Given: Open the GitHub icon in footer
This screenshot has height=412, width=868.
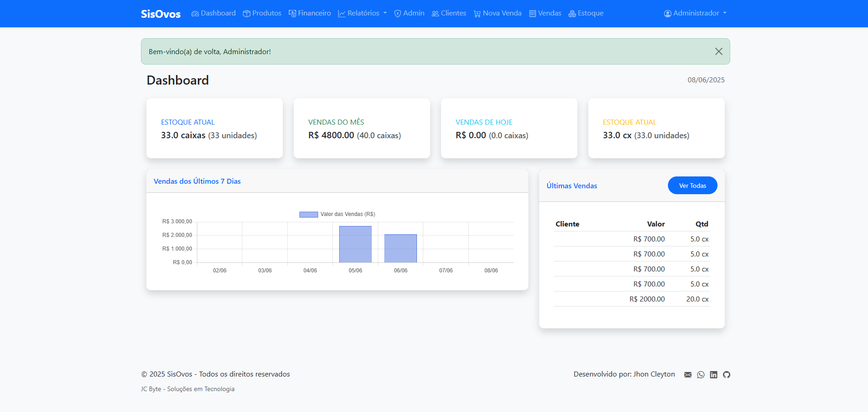Looking at the screenshot, I should coord(727,375).
